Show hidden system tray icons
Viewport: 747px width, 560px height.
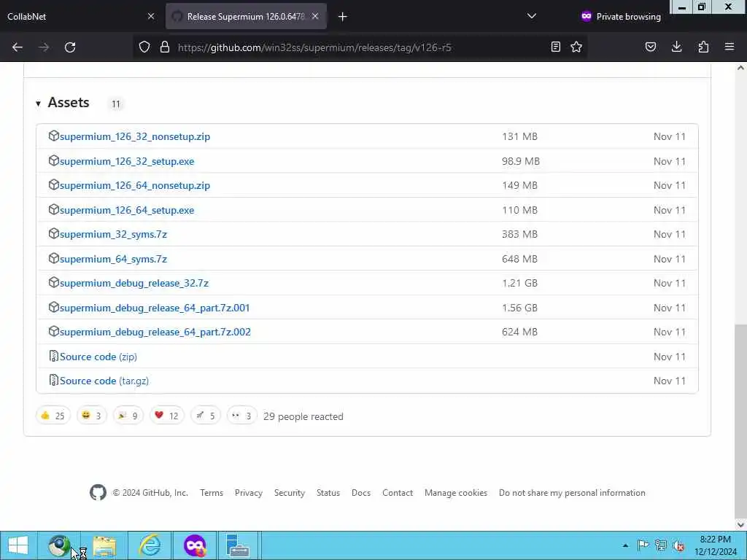625,545
